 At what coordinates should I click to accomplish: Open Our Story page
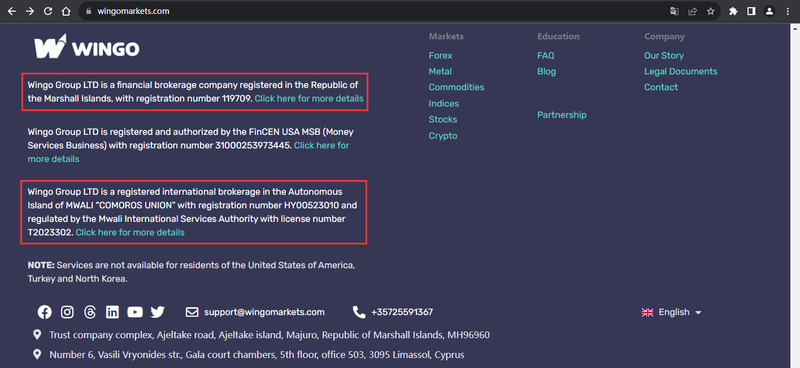[664, 56]
